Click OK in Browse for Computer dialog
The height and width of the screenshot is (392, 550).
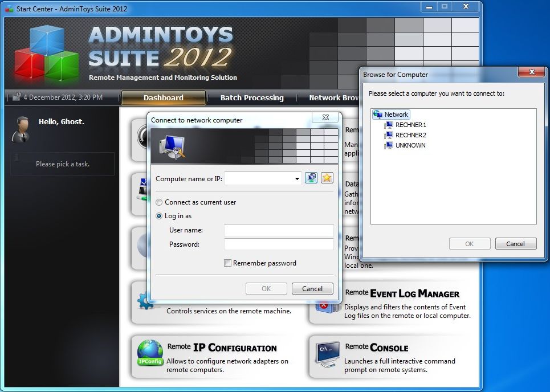click(x=469, y=244)
